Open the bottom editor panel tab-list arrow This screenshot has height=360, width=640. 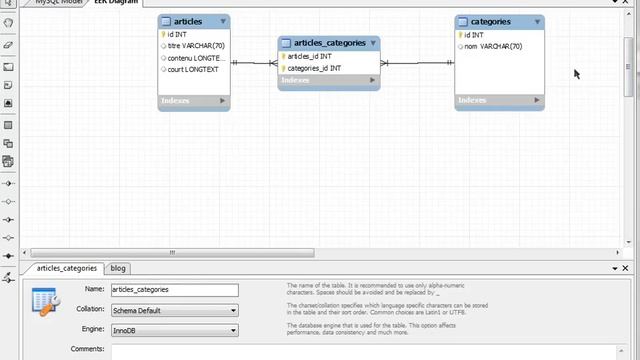615,269
